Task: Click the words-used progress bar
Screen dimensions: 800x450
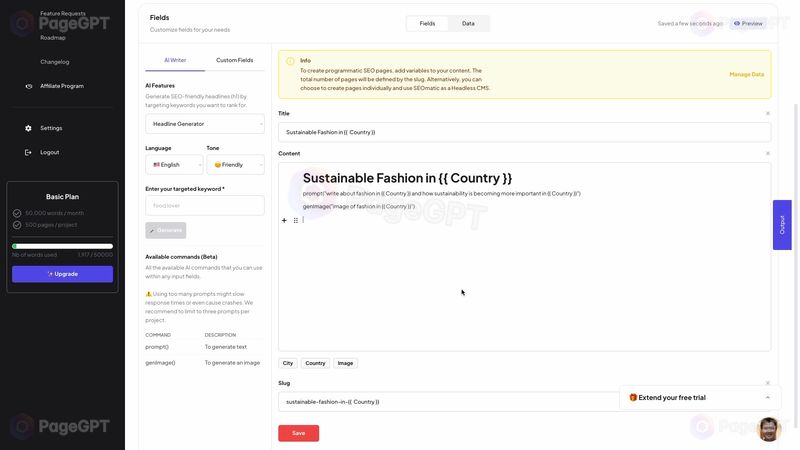Action: (62, 246)
